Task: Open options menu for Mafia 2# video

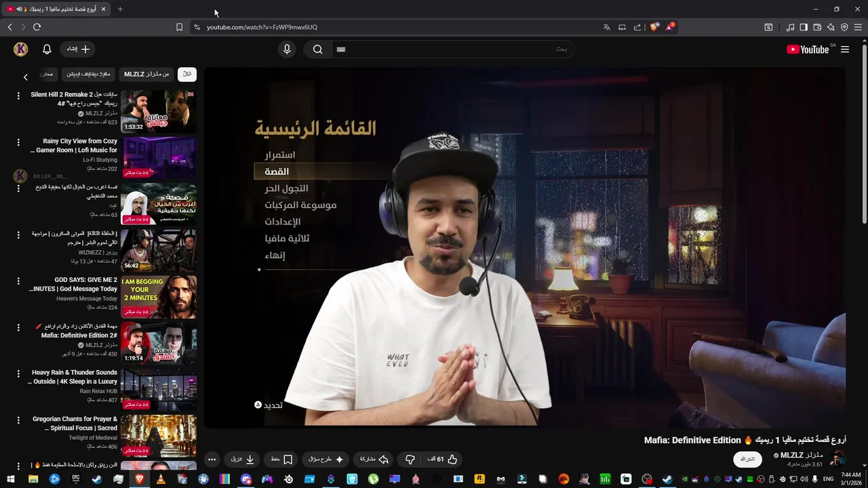Action: pos(18,327)
